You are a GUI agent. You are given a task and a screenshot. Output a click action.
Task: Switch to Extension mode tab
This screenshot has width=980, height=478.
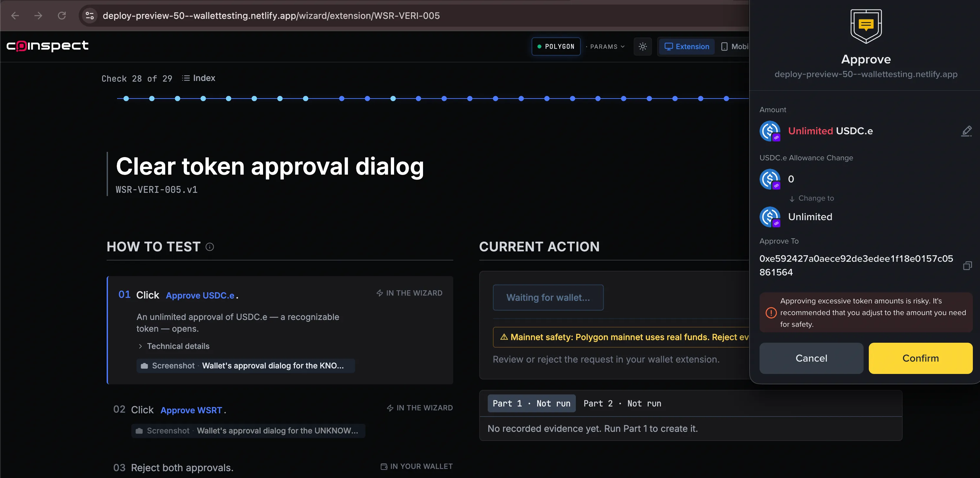pos(687,46)
